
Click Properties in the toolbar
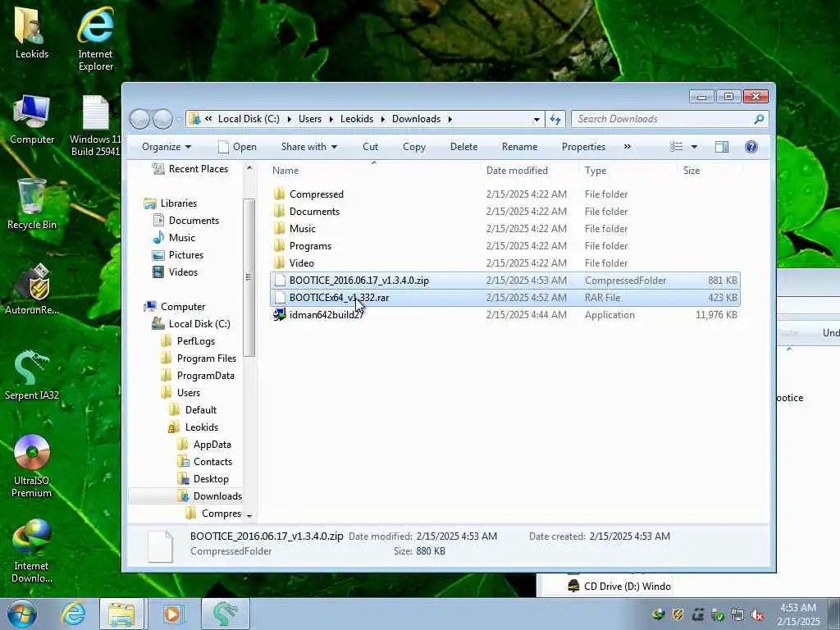click(583, 147)
